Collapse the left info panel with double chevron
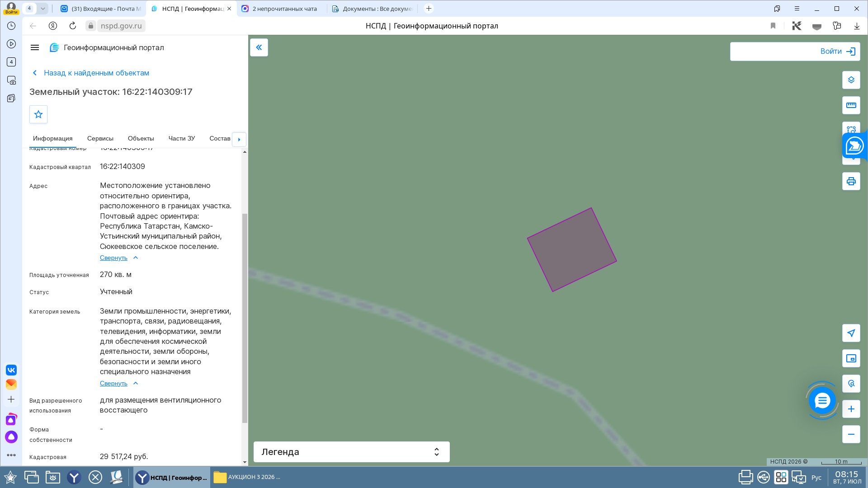 (x=259, y=47)
